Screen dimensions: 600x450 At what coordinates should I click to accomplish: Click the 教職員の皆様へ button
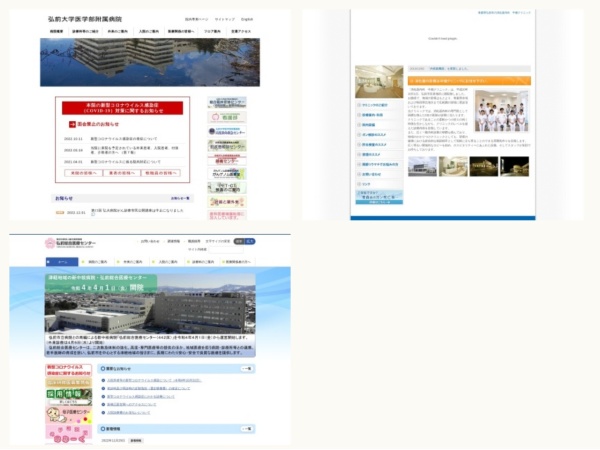point(161,173)
